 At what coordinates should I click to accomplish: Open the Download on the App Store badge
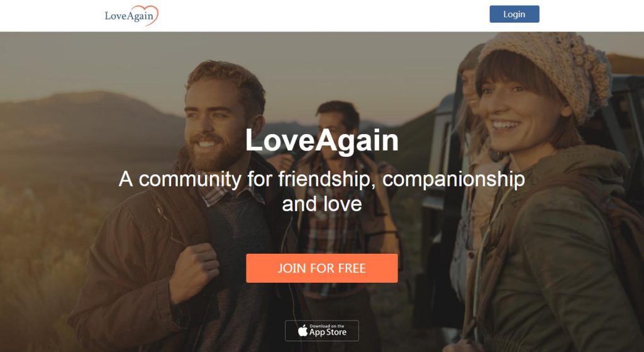pos(322,331)
